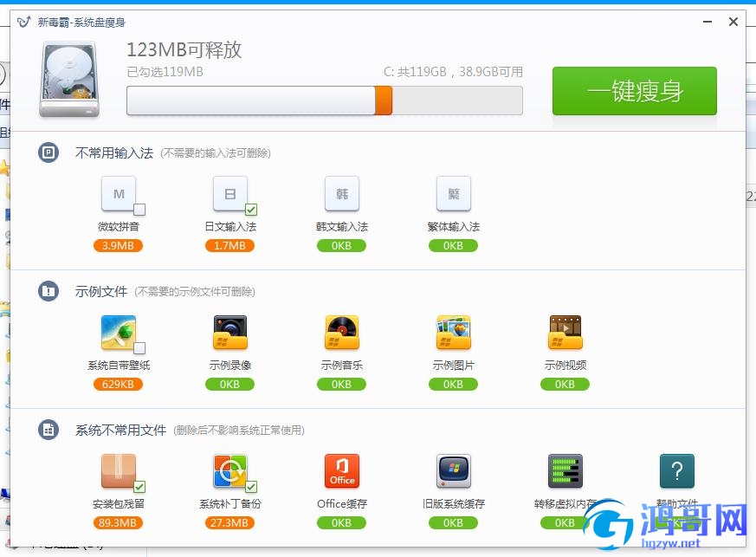This screenshot has width=756, height=557.
Task: Click the C: 共119GB，38.9GB可用 text
Action: click(x=453, y=72)
